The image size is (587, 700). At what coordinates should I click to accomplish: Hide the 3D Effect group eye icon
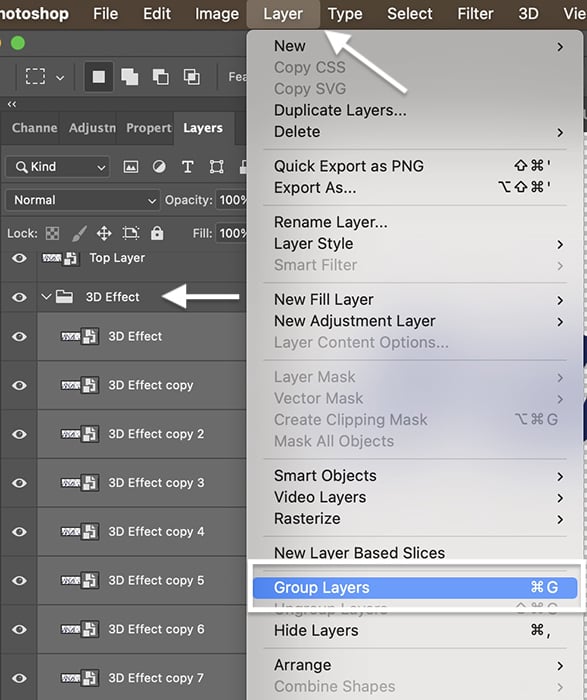(x=19, y=297)
